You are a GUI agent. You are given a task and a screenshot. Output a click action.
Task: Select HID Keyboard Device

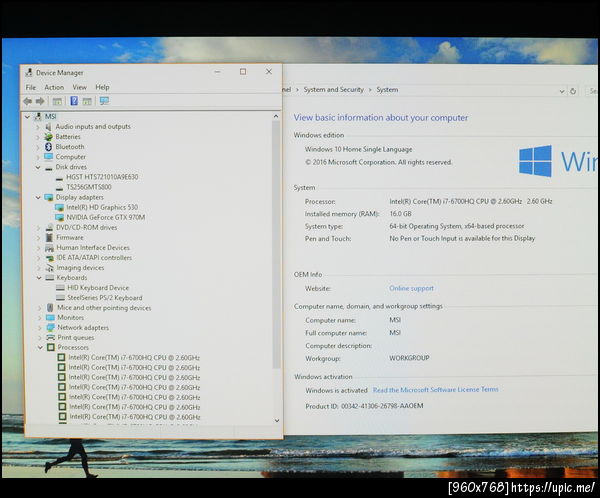[x=98, y=287]
